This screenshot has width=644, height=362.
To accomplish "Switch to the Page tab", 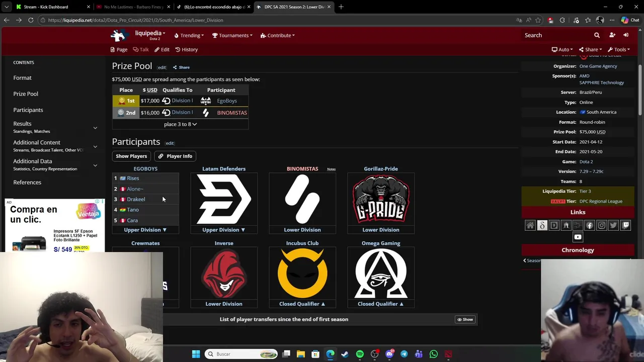I will 119,49.
